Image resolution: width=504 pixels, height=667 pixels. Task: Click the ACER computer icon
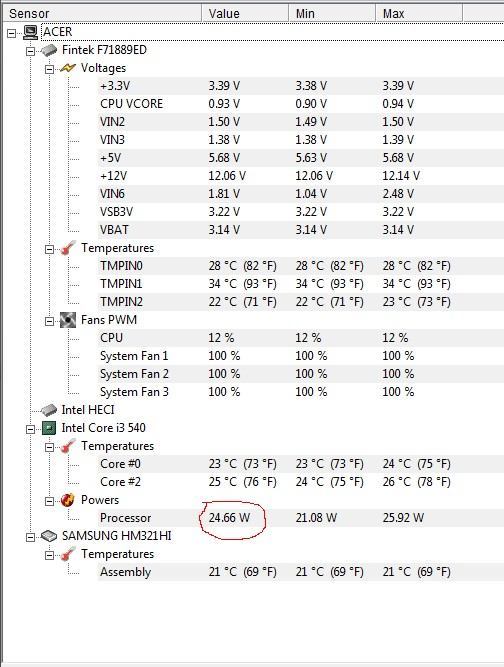point(31,32)
